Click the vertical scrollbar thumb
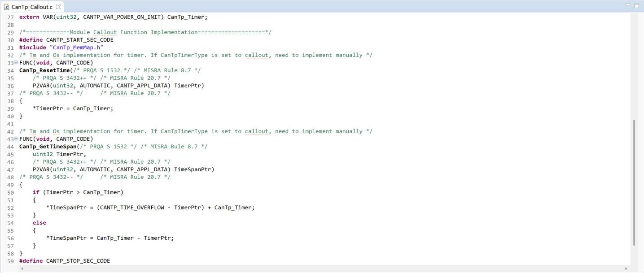This screenshot has height=273, width=644. pos(634,182)
